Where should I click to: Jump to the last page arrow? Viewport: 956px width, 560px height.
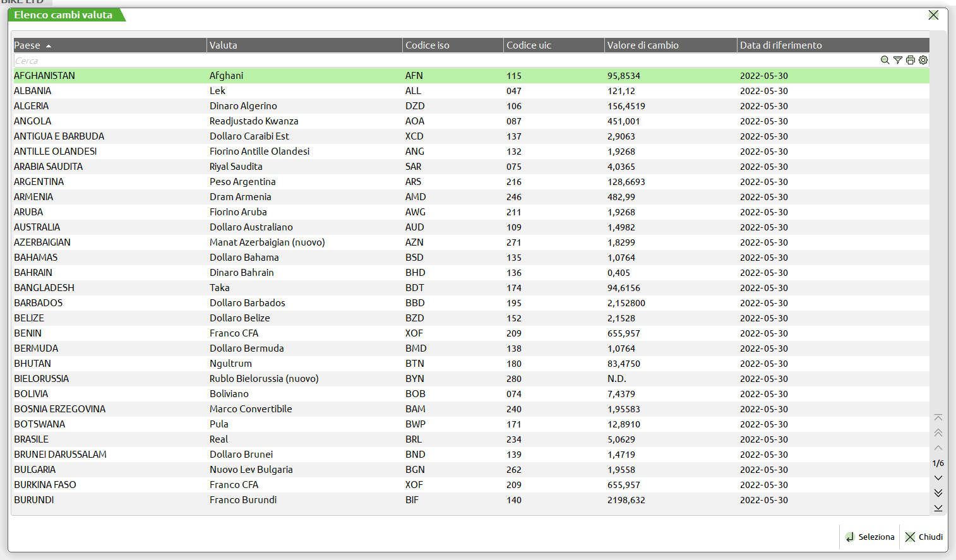pyautogui.click(x=938, y=508)
